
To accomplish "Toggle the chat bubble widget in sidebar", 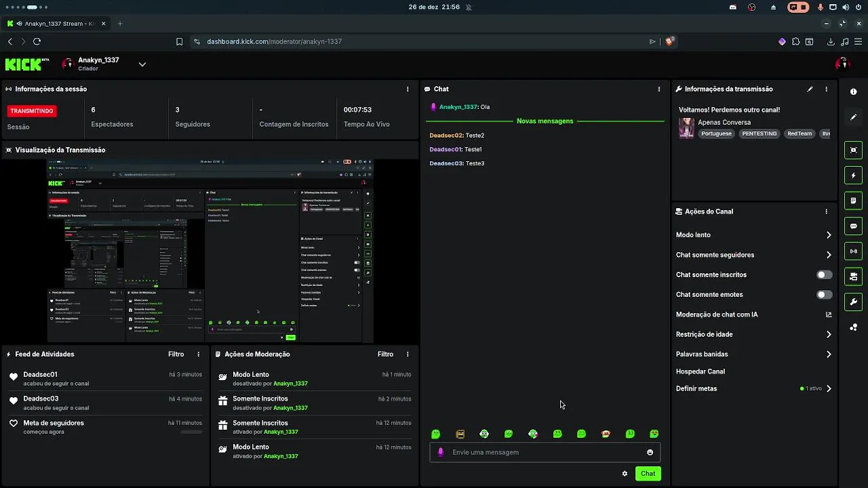I will click(853, 226).
